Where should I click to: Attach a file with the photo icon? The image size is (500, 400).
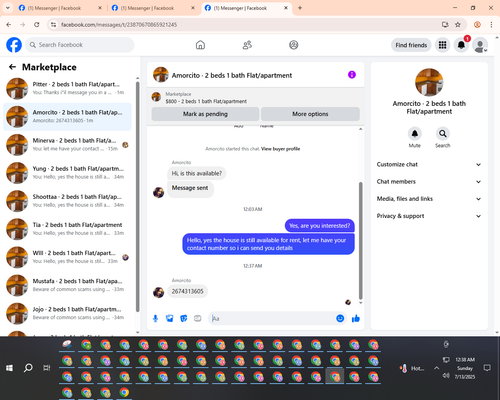(x=170, y=319)
